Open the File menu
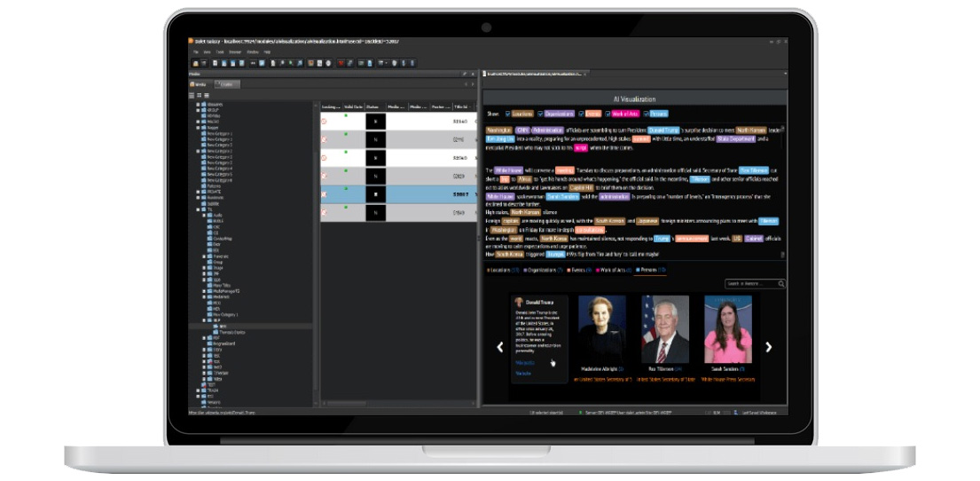 (x=196, y=51)
